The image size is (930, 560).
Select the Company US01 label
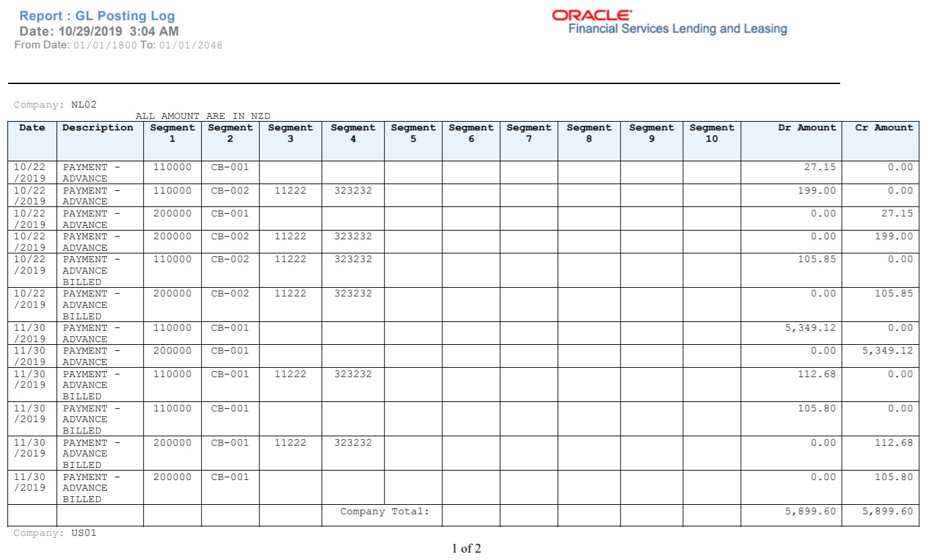pos(55,533)
